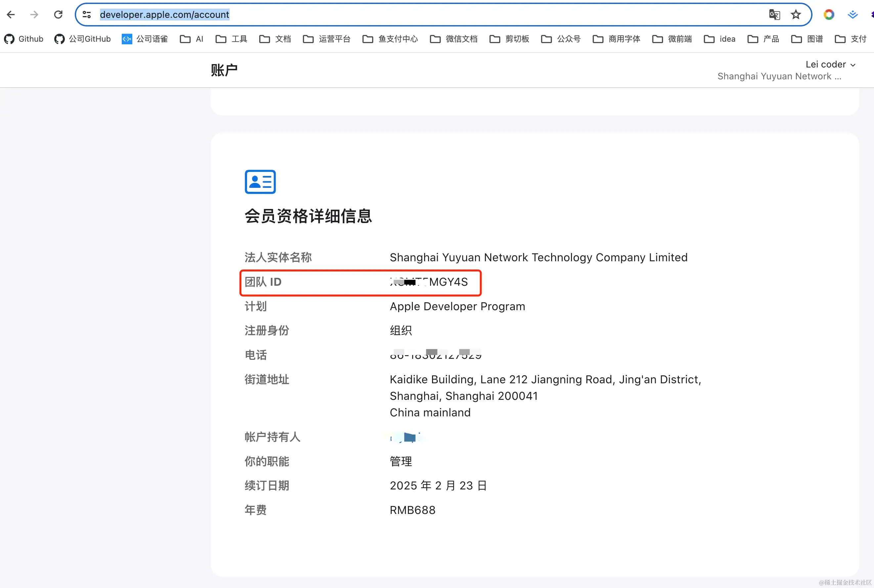Click the 管理 role value
The width and height of the screenshot is (874, 588).
401,462
